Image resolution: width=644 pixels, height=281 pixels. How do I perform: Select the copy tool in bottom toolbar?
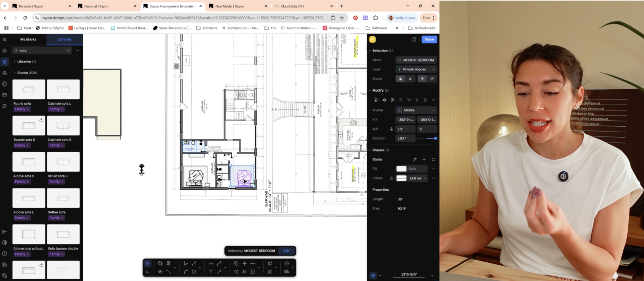click(236, 263)
